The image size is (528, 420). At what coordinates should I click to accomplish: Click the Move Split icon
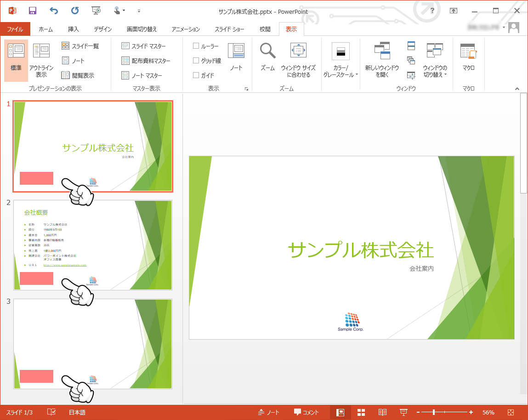[x=411, y=75]
